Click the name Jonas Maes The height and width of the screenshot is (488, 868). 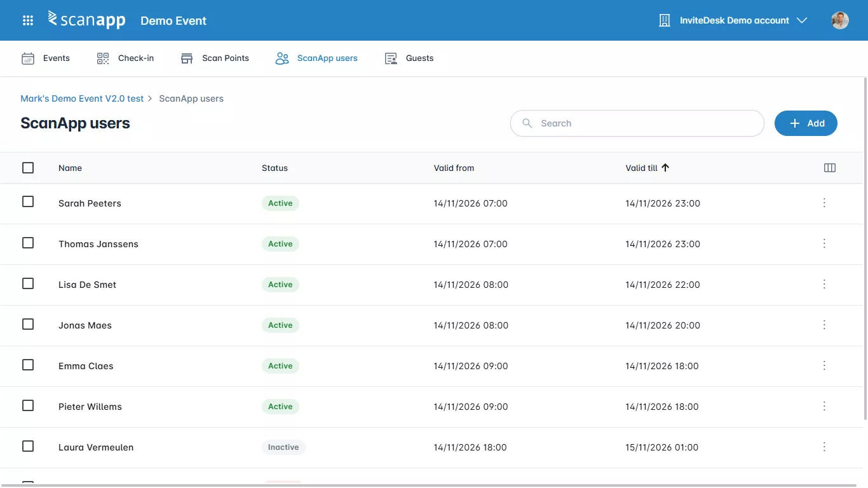85,325
